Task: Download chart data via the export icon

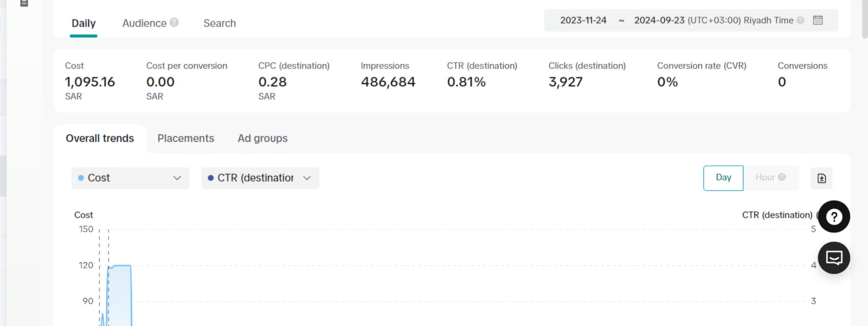Action: tap(821, 178)
